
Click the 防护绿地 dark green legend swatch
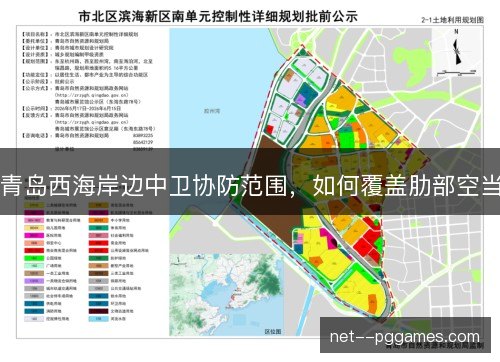[99, 258]
